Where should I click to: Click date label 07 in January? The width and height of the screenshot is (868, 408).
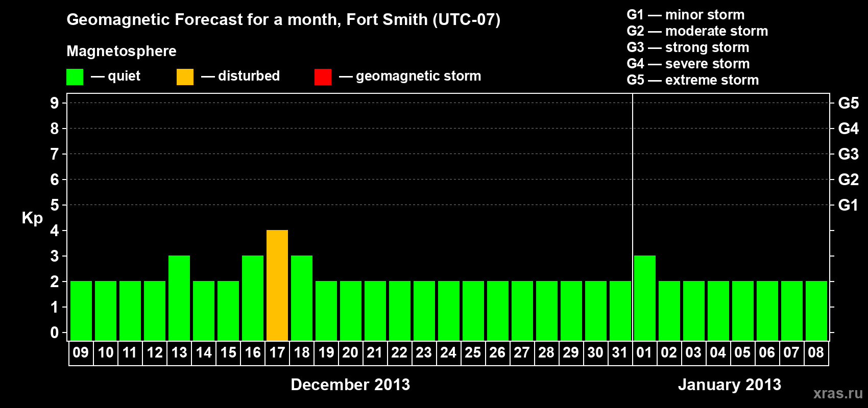[791, 352]
